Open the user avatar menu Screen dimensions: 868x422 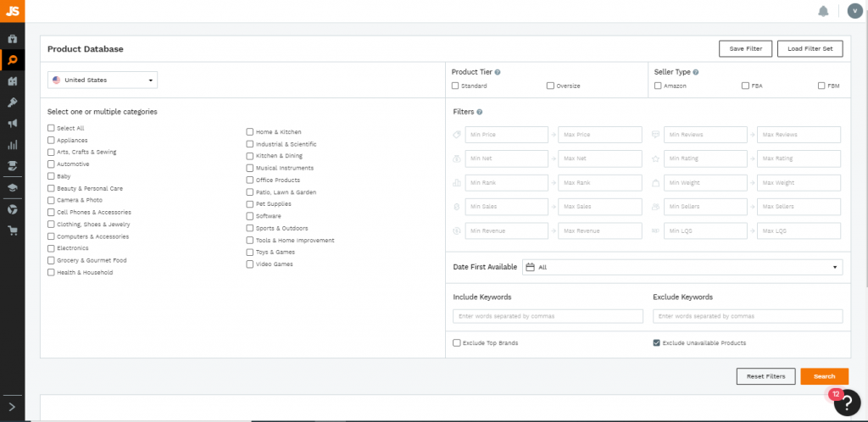pos(854,11)
